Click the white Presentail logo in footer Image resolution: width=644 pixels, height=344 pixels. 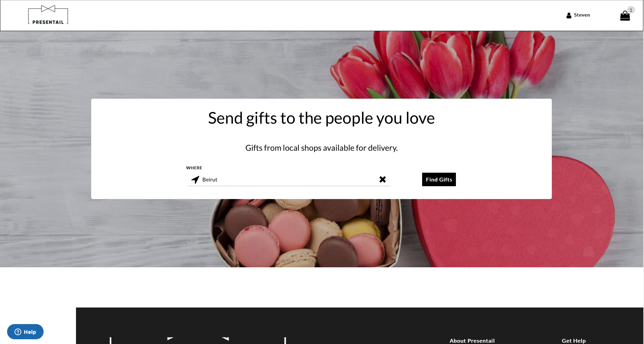198,340
